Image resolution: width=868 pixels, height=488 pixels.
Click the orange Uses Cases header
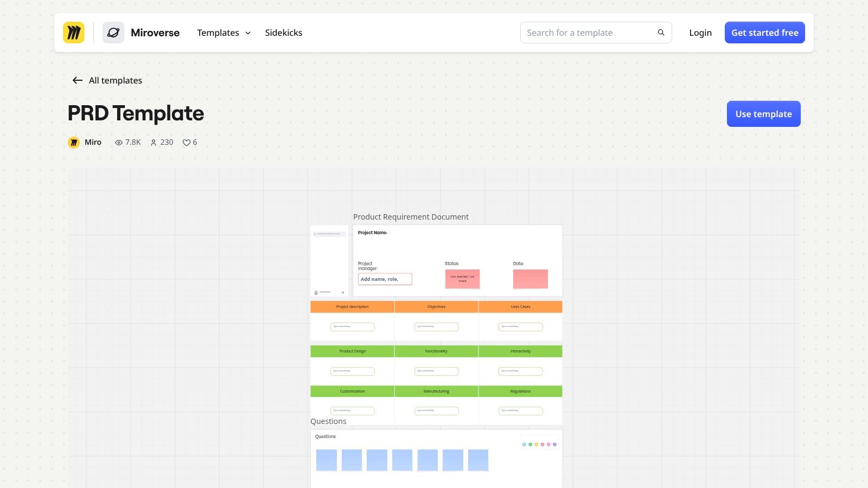520,307
